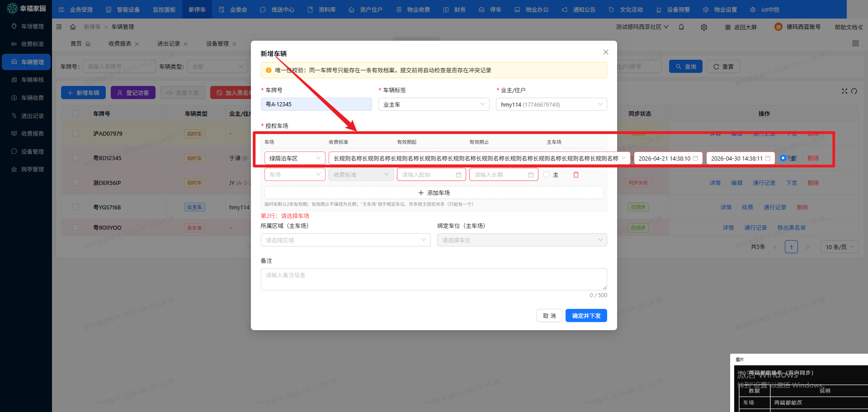Click the home icon in breadcrumb
The image size is (868, 412).
coord(73,27)
